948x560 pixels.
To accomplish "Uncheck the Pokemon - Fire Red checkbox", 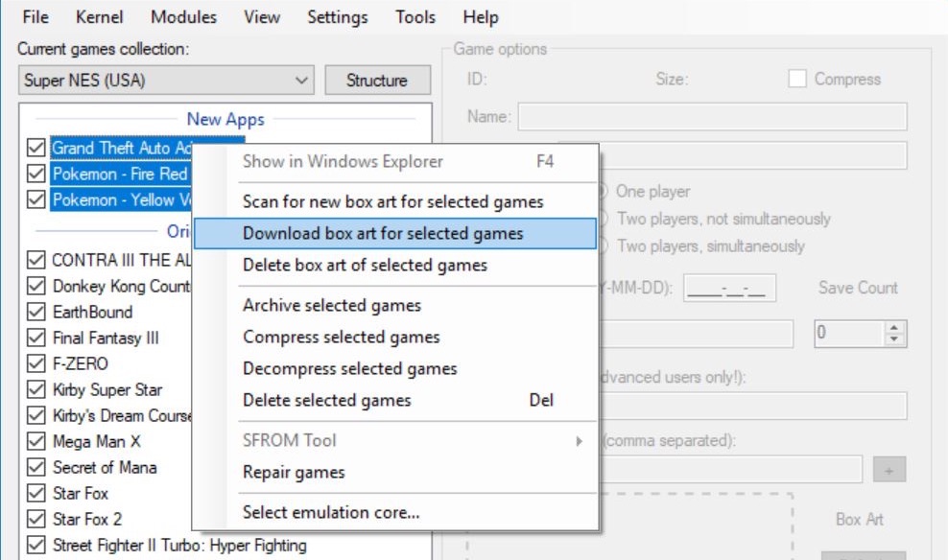I will pyautogui.click(x=36, y=174).
